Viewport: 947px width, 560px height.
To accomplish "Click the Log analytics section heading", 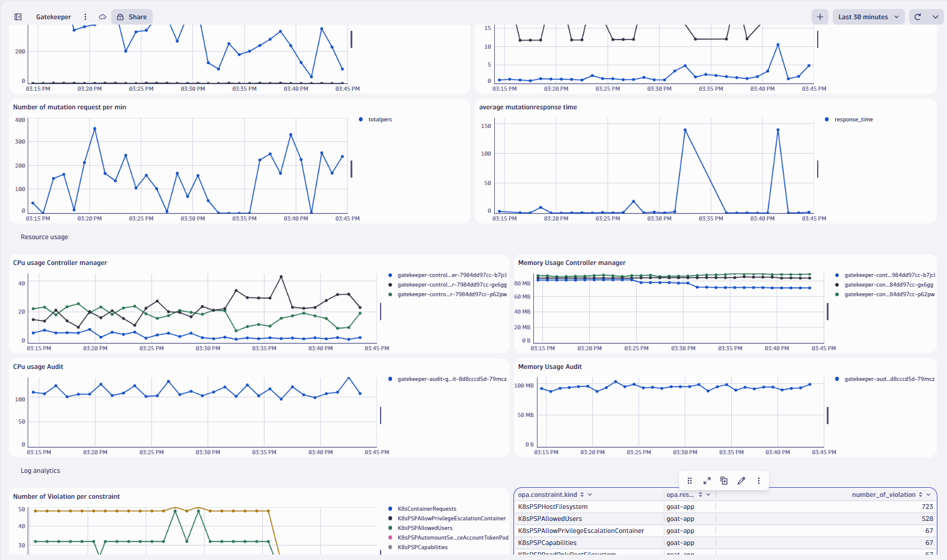I will tap(40, 471).
